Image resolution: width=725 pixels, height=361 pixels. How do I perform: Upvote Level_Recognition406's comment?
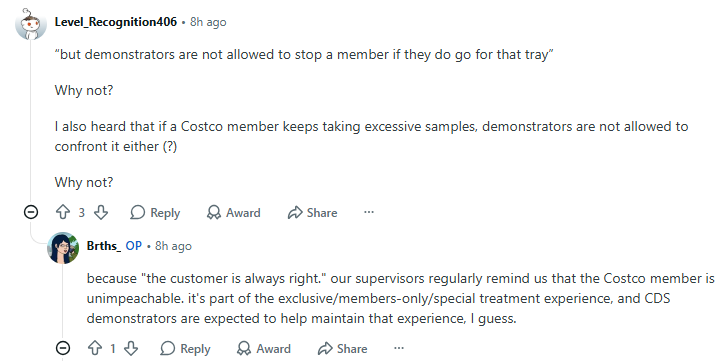[x=63, y=213]
